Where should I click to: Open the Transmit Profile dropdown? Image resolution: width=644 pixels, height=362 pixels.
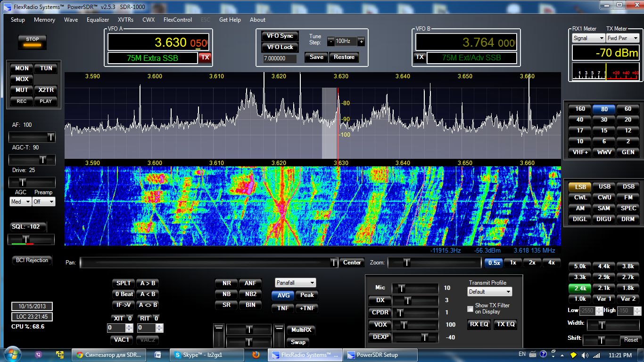pos(490,292)
